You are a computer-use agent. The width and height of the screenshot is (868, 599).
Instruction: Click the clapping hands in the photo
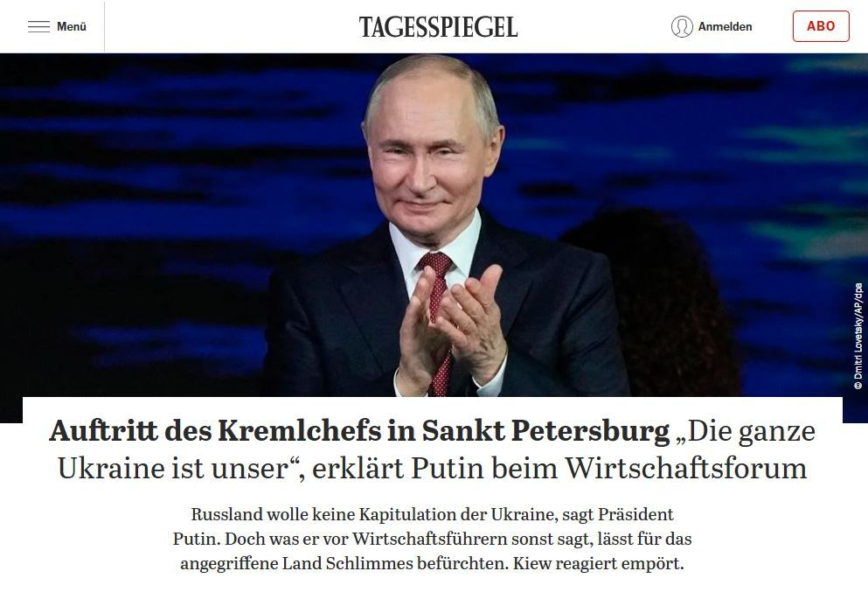[x=451, y=327]
